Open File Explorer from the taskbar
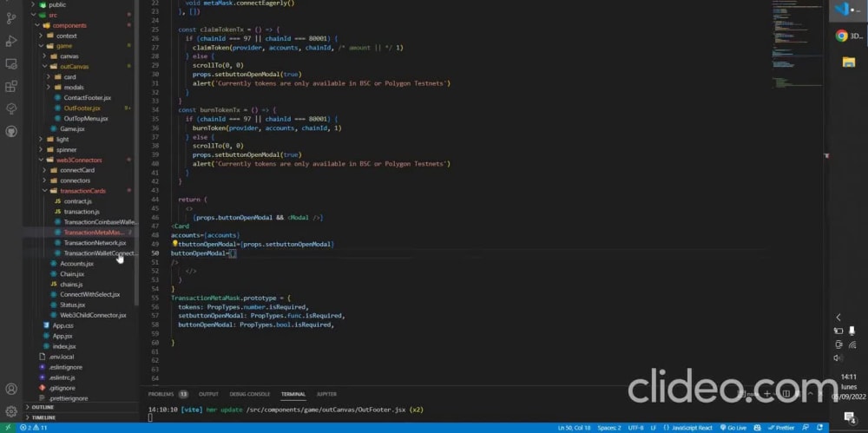Viewport: 868px width, 433px height. click(x=848, y=62)
